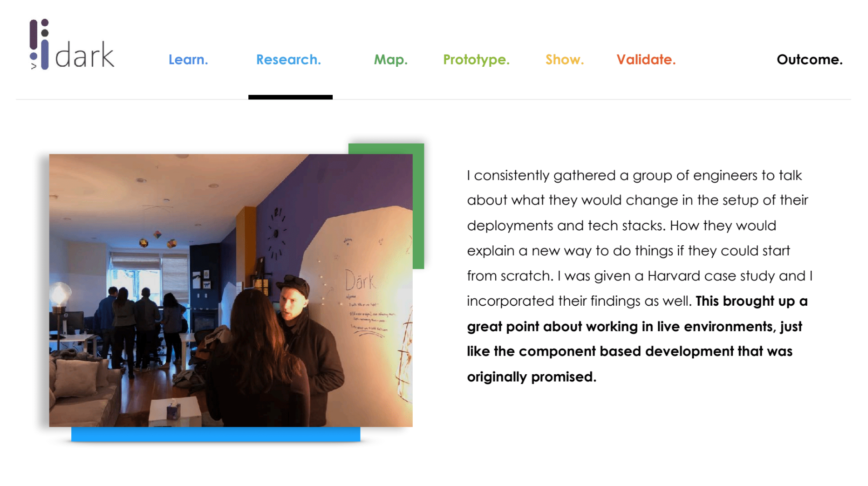Click the black underline beneath Research.

tap(291, 97)
